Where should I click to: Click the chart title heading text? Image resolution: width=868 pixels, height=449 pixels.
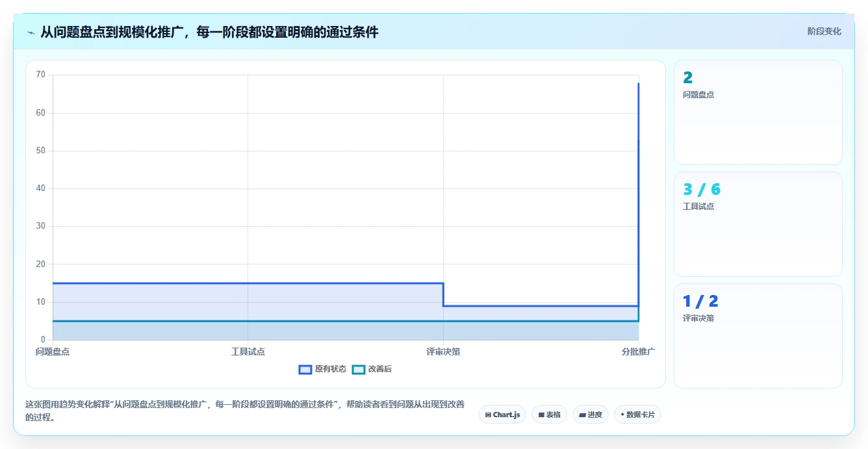click(x=209, y=32)
